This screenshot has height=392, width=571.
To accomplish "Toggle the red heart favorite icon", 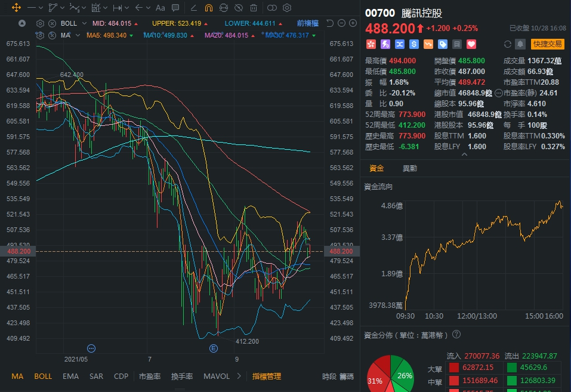I will 471,44.
